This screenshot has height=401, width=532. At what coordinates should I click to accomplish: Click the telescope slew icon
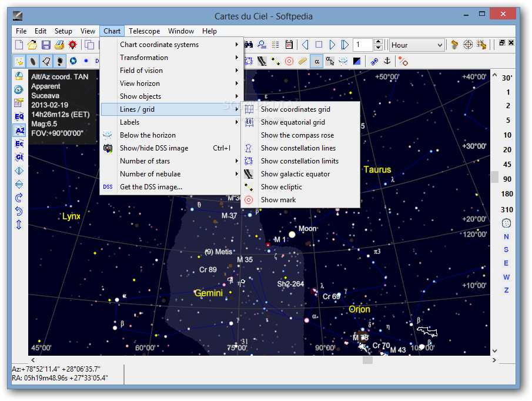pos(454,45)
